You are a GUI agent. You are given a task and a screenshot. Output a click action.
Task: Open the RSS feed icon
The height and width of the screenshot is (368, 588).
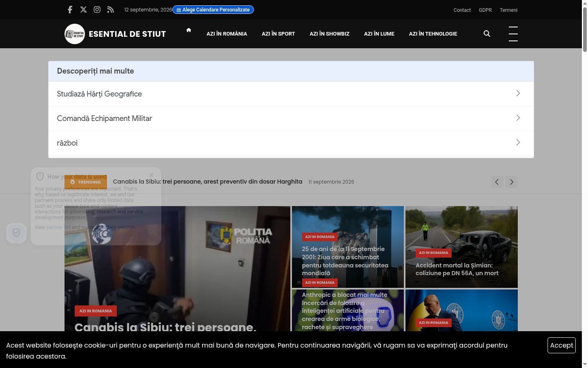click(110, 9)
